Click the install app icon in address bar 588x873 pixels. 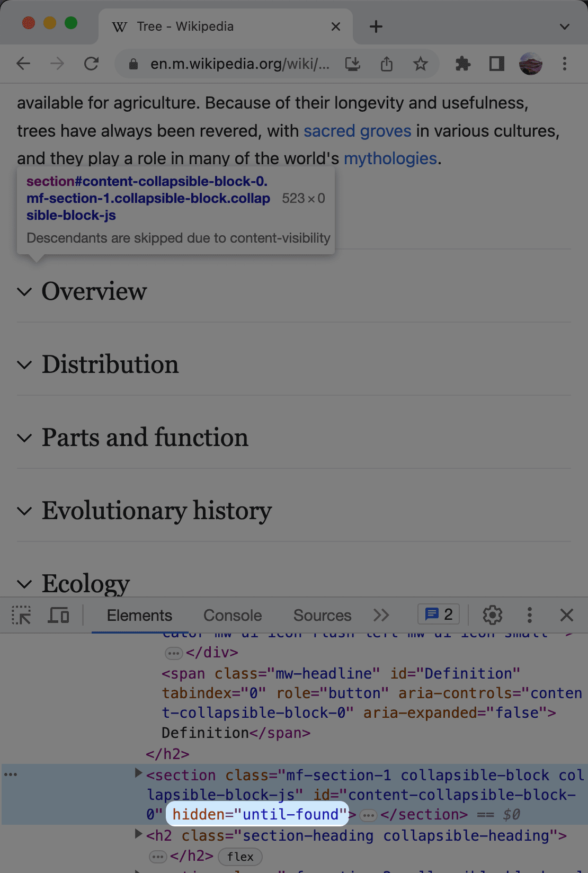[x=353, y=64]
